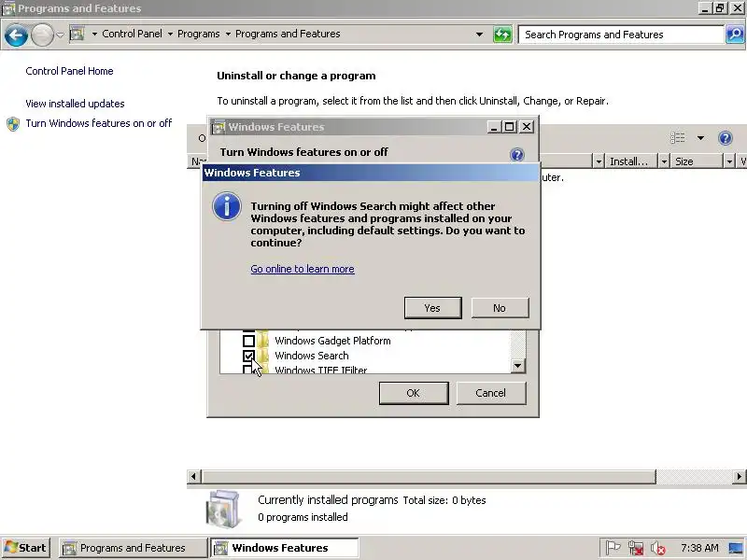Change view with the view icon
This screenshot has width=747, height=560.
tap(678, 138)
